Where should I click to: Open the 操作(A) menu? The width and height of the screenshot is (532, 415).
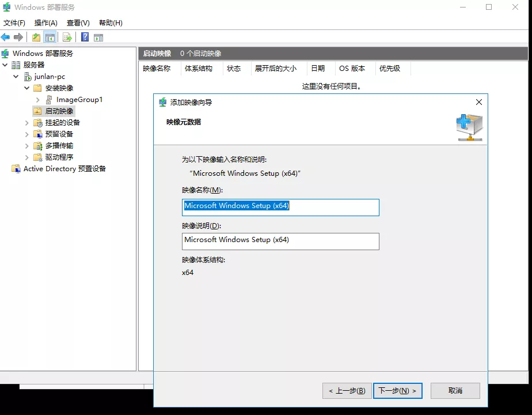[x=46, y=23]
